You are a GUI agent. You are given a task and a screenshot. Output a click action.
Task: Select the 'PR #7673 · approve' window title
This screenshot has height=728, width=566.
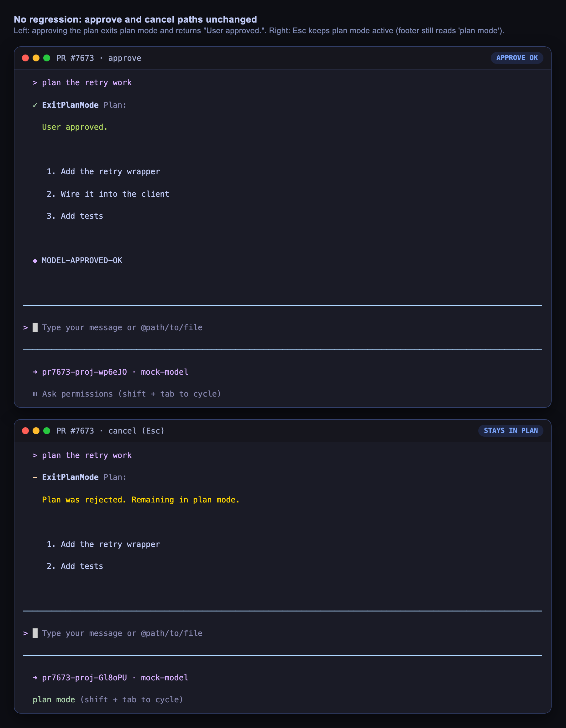pyautogui.click(x=99, y=58)
